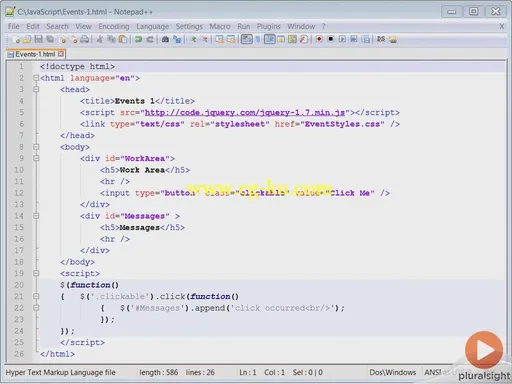Zoom in using the toolbar Zoom In icon
This screenshot has width=512, height=384.
tap(193, 39)
